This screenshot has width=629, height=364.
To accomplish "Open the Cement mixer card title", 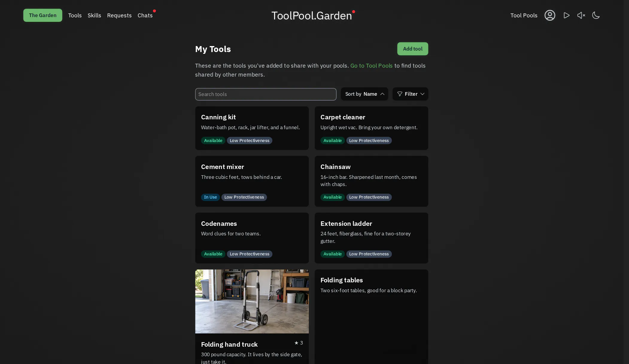I will coord(223,167).
